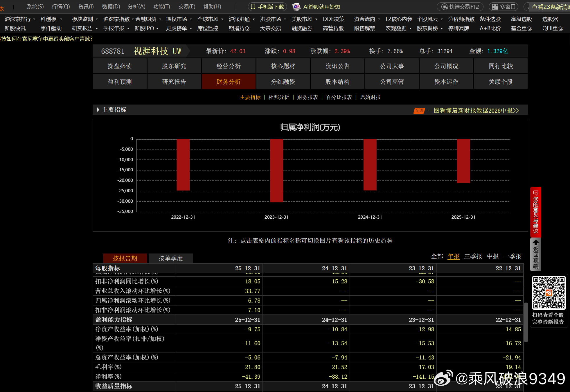Click the back-to-top arrow icon
Viewport: 570px width, 392px height.
(536, 242)
